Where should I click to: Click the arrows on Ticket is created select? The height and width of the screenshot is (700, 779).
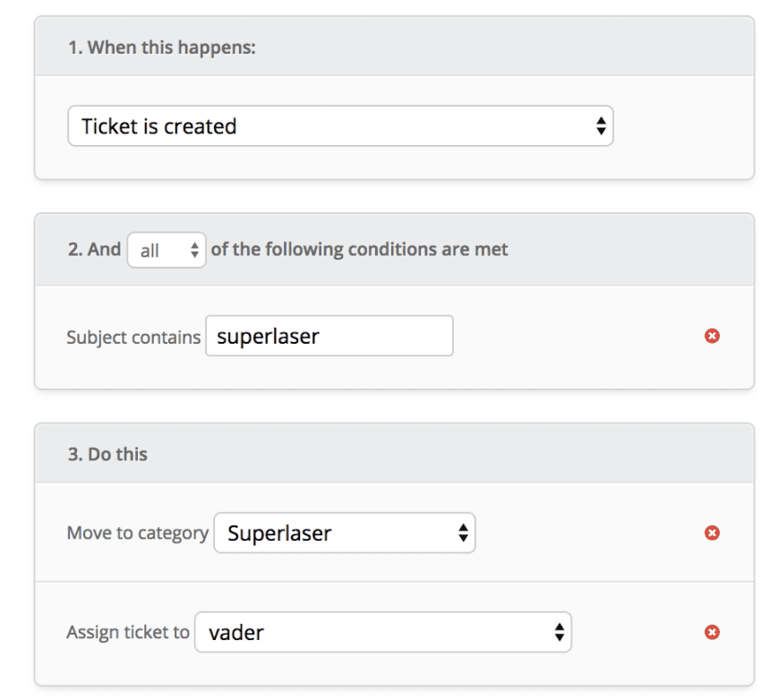(601, 126)
